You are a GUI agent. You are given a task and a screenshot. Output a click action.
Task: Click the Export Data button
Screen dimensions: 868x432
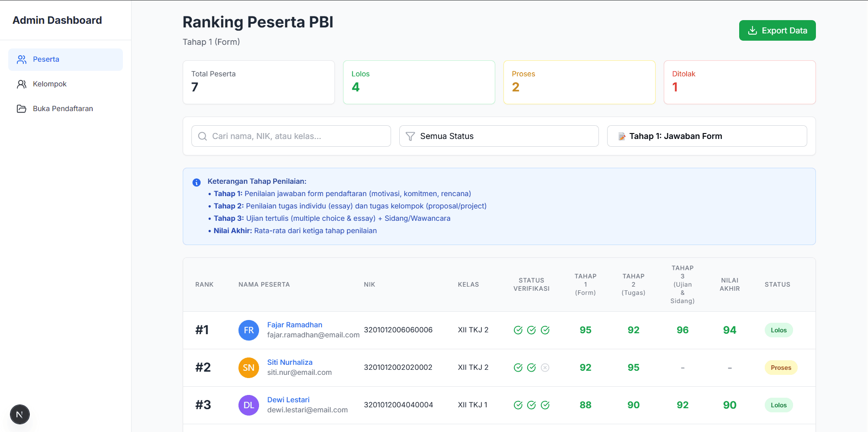777,31
